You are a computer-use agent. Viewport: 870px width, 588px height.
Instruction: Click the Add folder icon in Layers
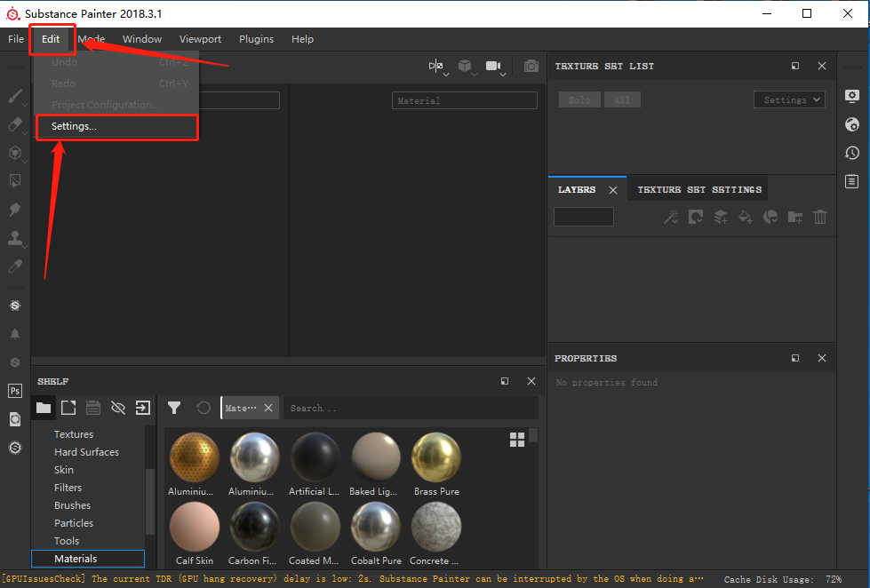[795, 217]
